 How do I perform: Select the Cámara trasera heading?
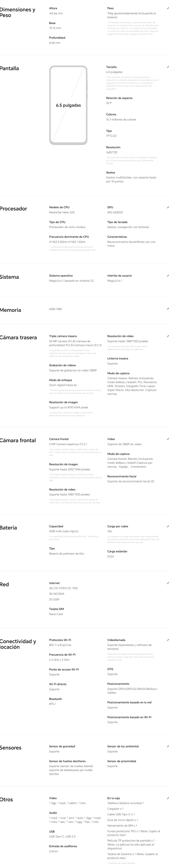tap(19, 338)
